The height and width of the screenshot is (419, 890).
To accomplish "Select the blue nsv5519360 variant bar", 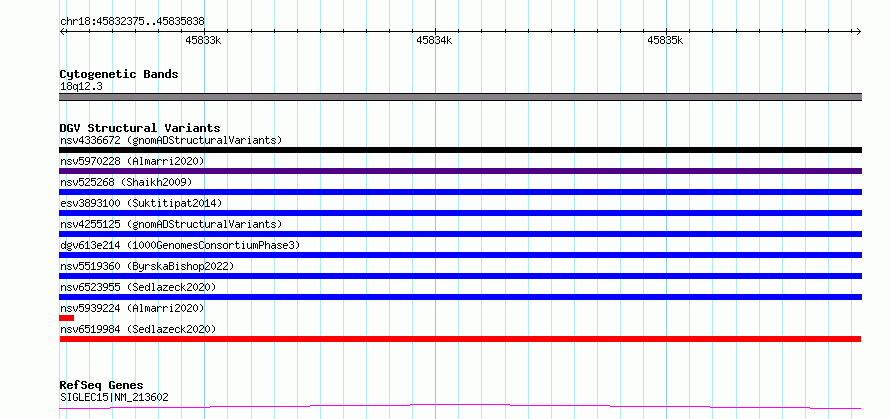I will tap(460, 276).
